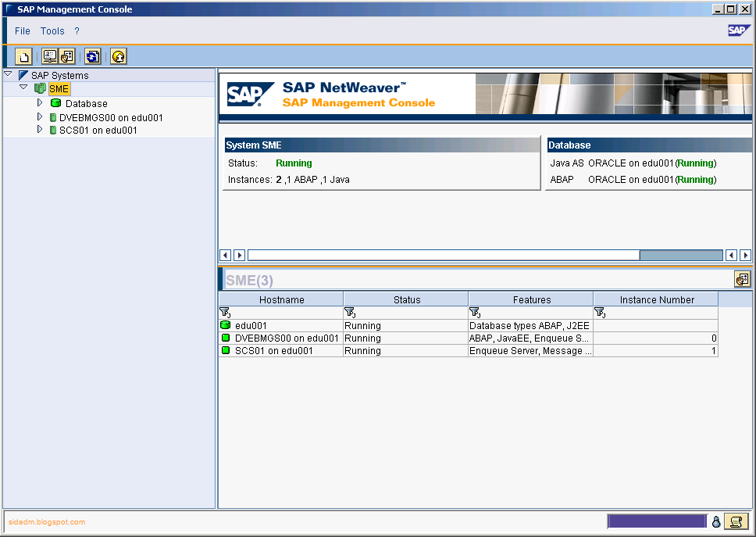The height and width of the screenshot is (537, 756).
Task: Click the right scroll arrow at the bar's left end
Action: pyautogui.click(x=240, y=256)
